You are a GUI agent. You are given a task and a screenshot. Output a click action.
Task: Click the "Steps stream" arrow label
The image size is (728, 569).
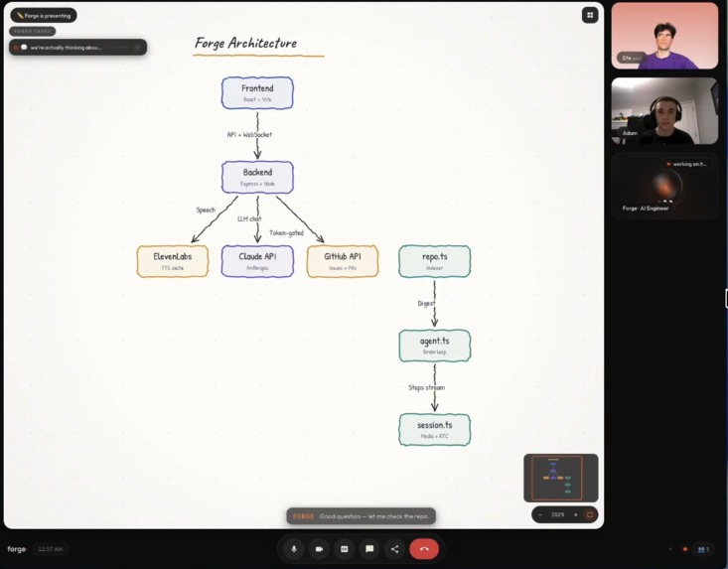pos(427,387)
